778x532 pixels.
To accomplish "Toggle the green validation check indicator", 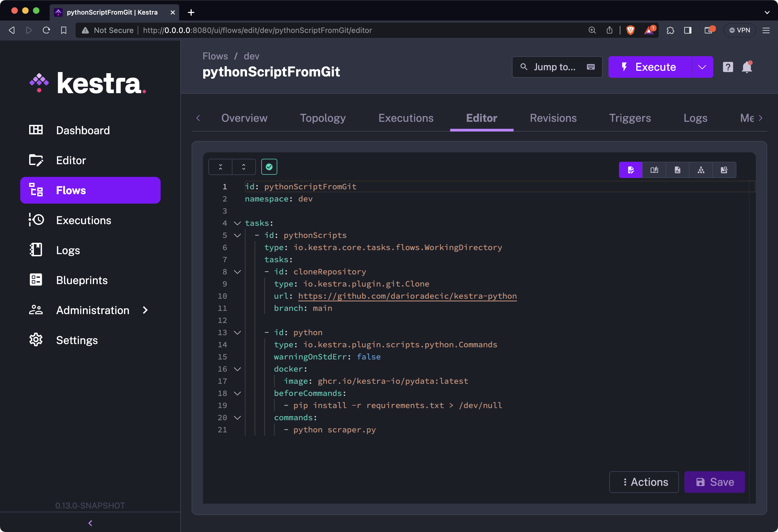I will click(x=269, y=167).
